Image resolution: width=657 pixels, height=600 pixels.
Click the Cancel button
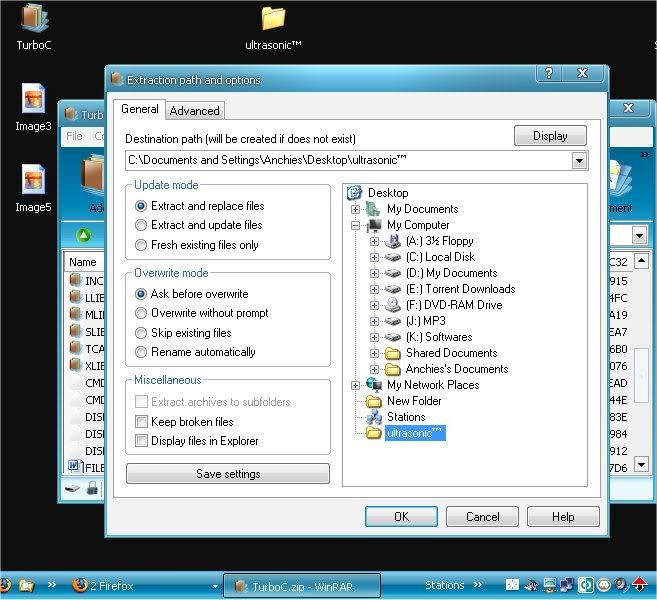482,517
